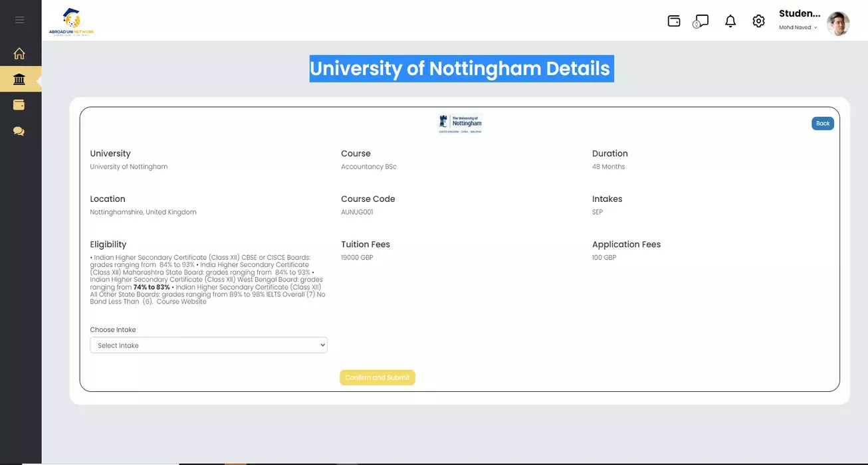Open the chat bubbles icon in the sidebar
Image resolution: width=868 pixels, height=465 pixels.
pos(19,132)
